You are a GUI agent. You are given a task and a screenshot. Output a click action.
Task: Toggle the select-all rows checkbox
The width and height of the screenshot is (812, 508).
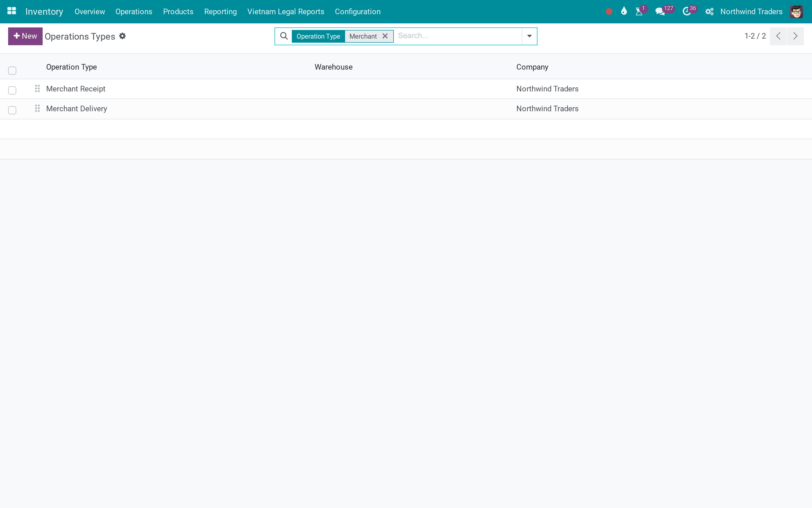click(x=12, y=71)
